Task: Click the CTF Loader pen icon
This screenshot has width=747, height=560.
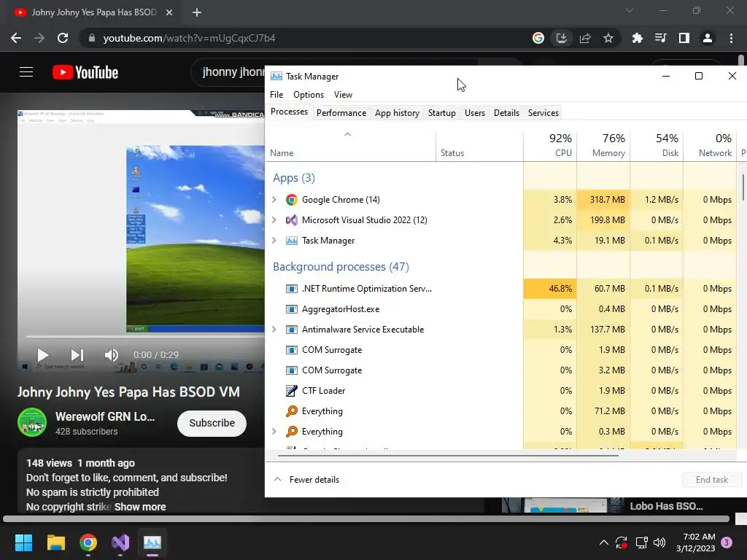Action: point(292,391)
